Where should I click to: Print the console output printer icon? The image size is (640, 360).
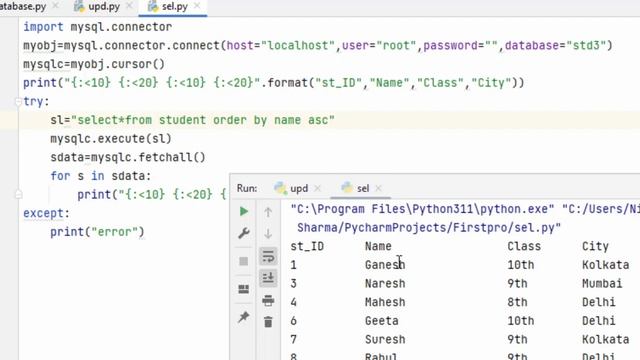(x=268, y=301)
